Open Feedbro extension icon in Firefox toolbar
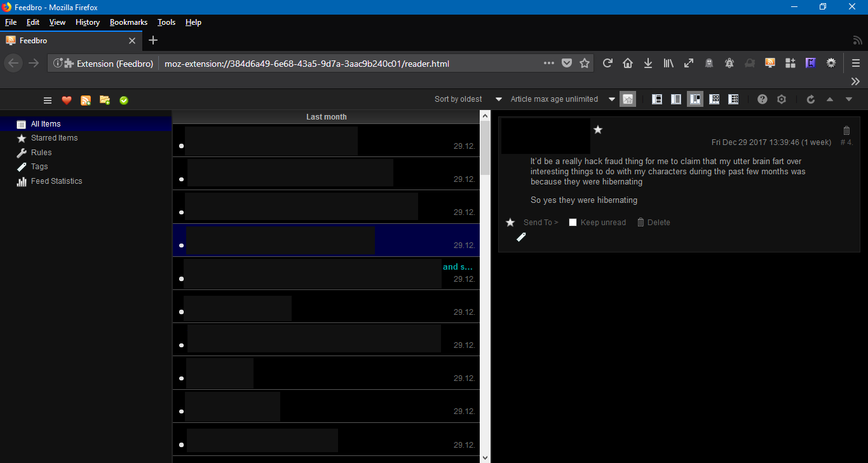 [770, 63]
